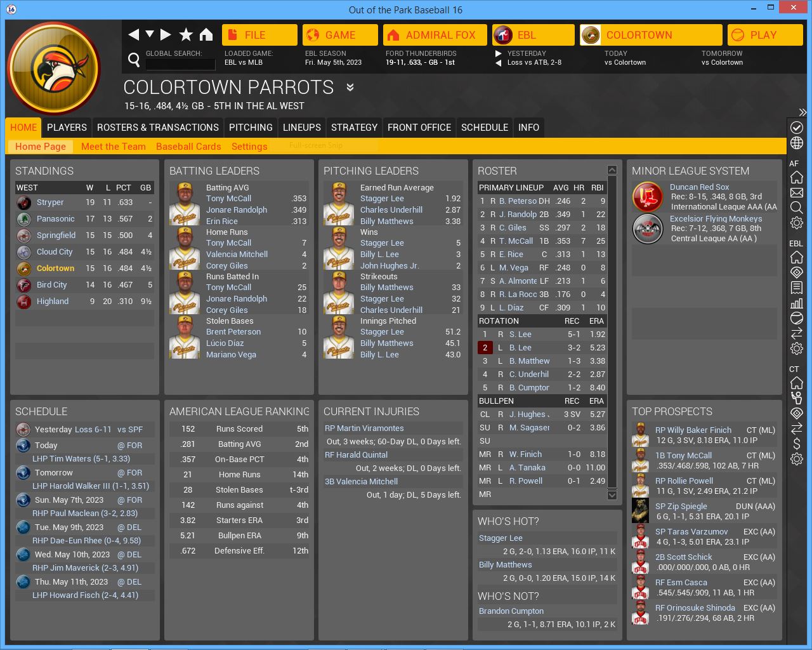This screenshot has height=650, width=812.
Task: Open the Settings subtab
Action: pyautogui.click(x=249, y=147)
